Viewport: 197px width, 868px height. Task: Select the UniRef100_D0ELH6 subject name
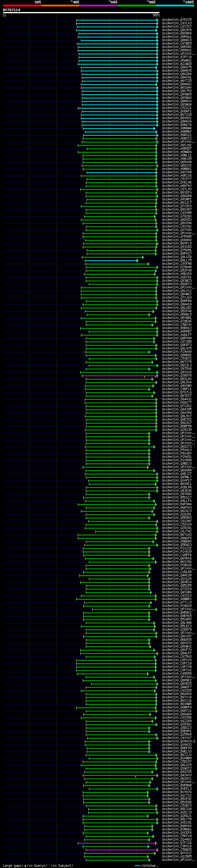[177, 183]
